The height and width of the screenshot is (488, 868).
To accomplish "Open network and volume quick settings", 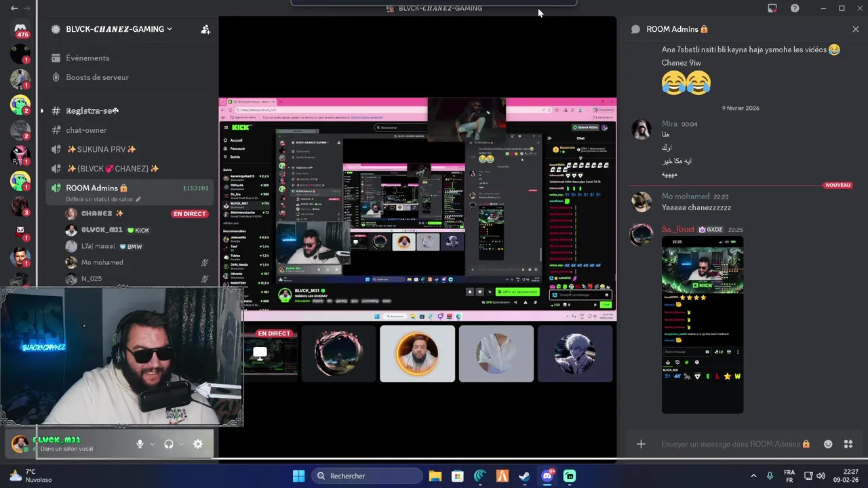I will point(814,476).
